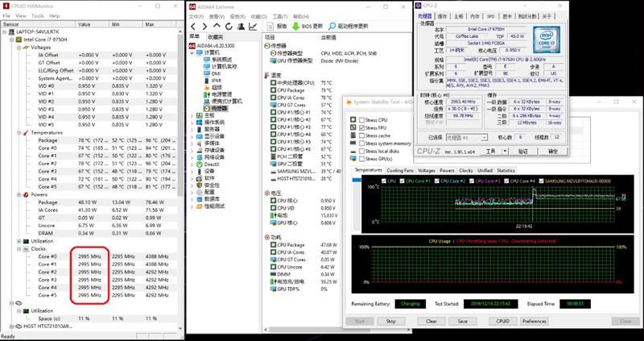Toggle SAMSUNG MZVLB1T0HALR graph checkbox
The height and width of the screenshot is (341, 644).
541,181
